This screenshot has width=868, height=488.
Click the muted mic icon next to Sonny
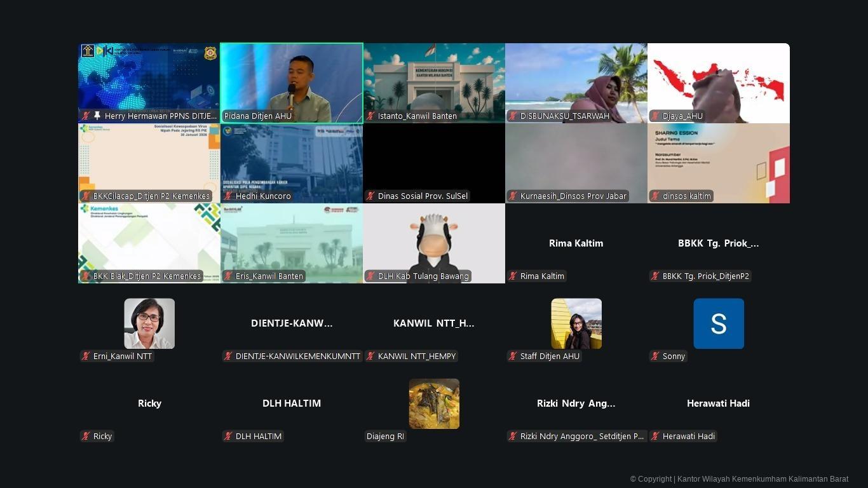point(655,356)
